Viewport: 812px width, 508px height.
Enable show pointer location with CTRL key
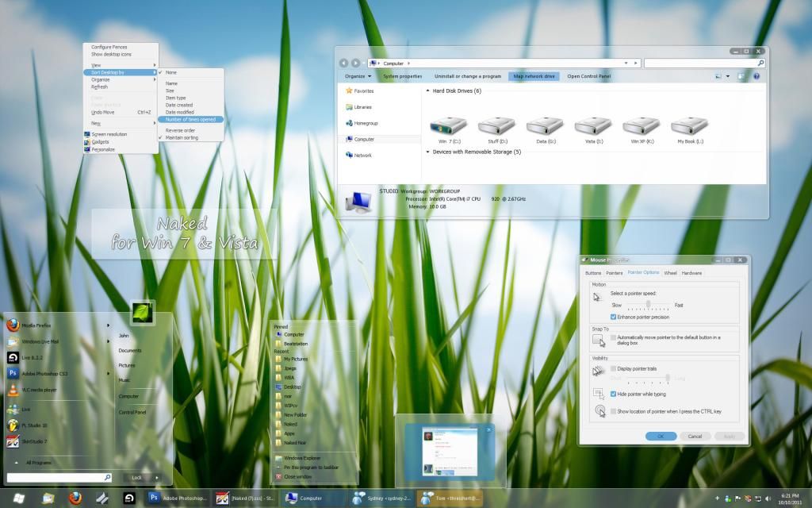[x=613, y=411]
